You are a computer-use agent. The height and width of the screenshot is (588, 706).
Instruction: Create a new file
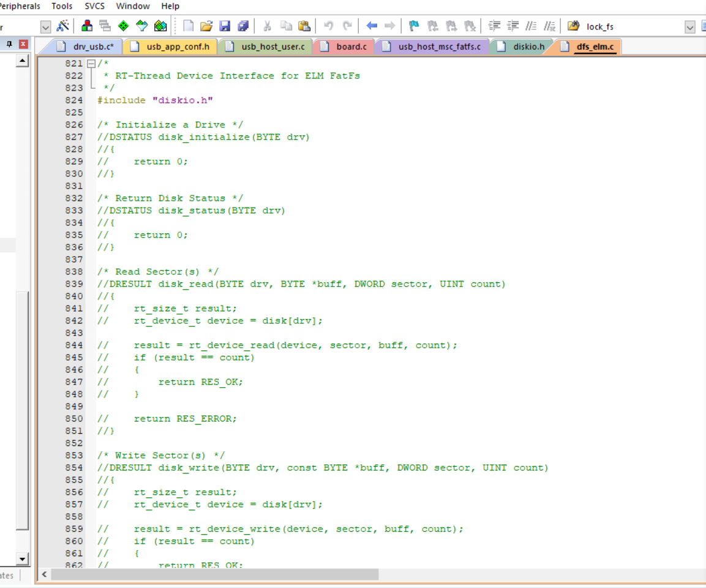tap(188, 26)
